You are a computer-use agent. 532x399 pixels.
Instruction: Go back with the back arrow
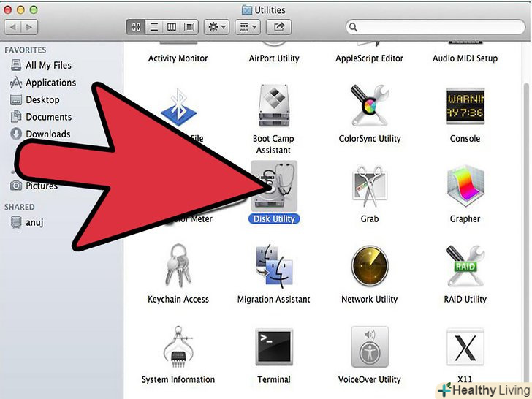tap(12, 27)
